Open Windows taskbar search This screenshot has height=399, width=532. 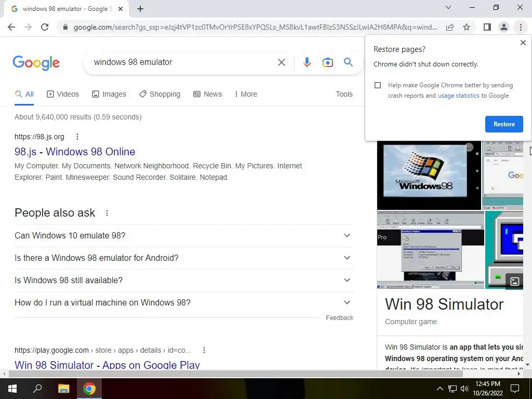coord(37,389)
